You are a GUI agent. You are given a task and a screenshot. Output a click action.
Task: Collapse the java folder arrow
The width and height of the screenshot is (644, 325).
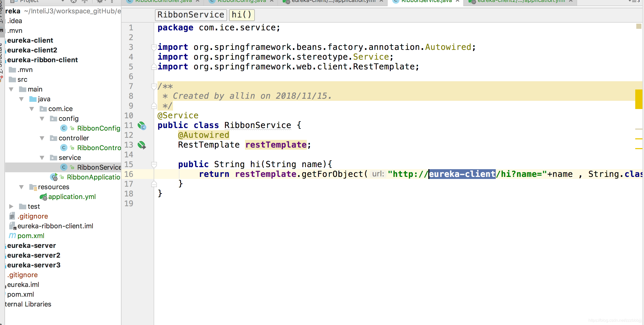click(x=21, y=99)
